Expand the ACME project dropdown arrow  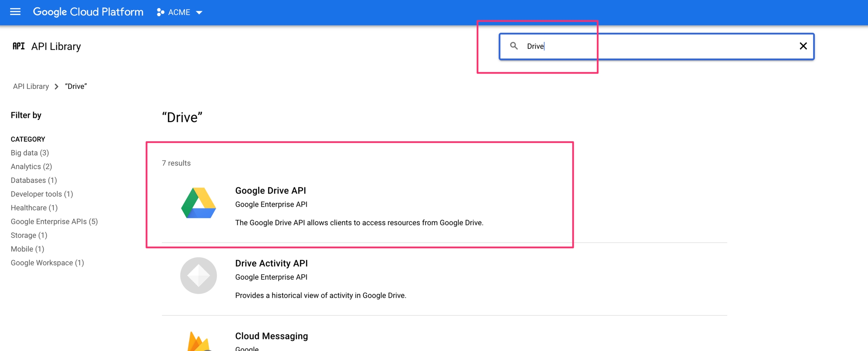199,12
